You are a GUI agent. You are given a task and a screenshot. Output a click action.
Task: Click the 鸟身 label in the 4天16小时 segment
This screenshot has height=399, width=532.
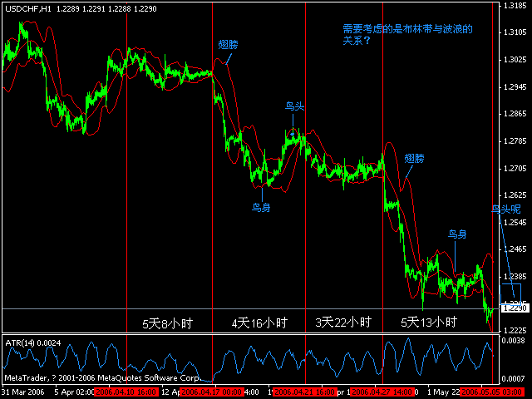coord(261,207)
